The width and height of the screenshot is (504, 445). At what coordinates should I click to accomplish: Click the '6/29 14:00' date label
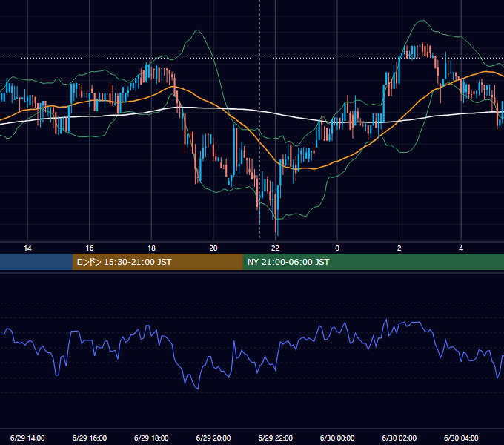27,438
